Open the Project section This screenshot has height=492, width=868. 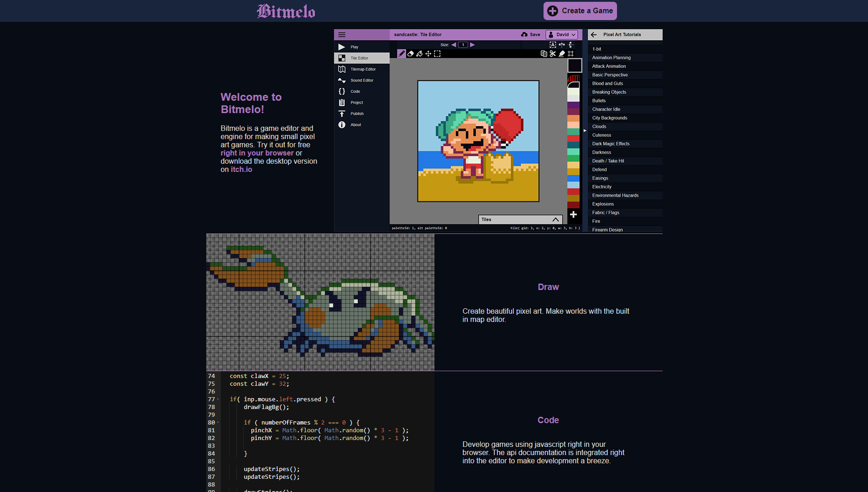pyautogui.click(x=362, y=103)
